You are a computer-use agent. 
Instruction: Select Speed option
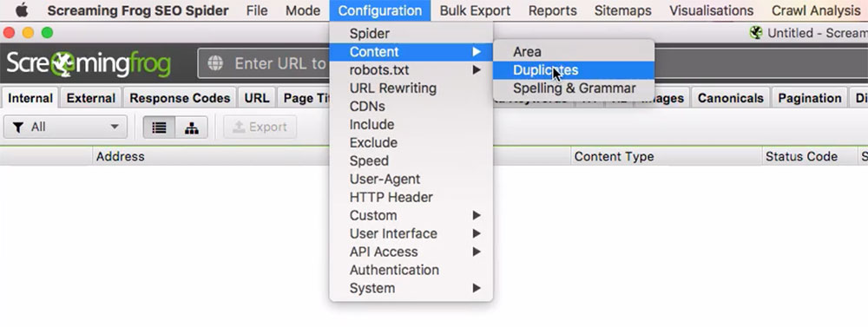tap(411, 161)
